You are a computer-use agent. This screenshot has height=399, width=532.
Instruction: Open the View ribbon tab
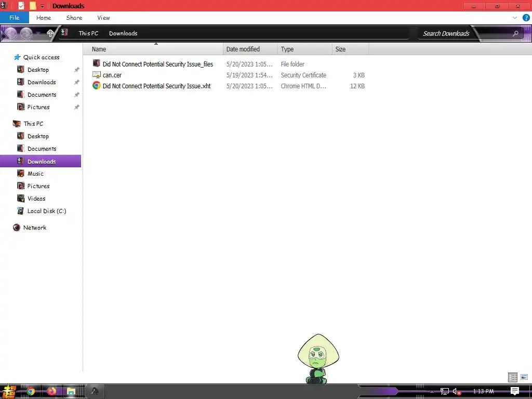click(x=103, y=18)
